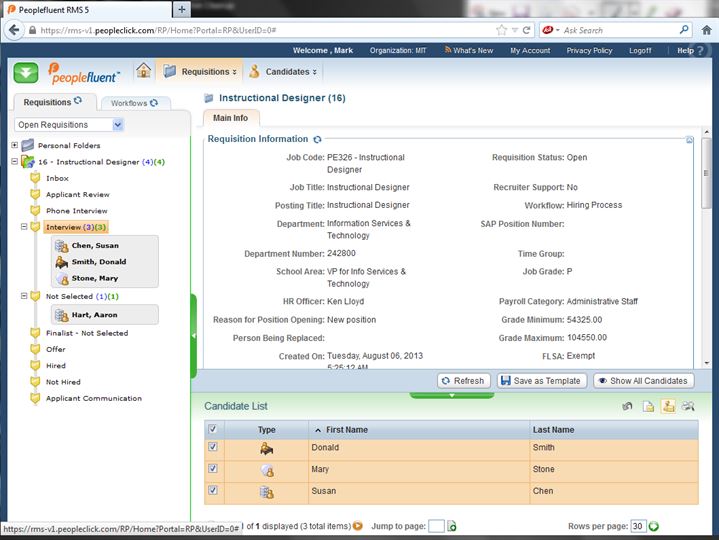Click the Show All Candidates button
The height and width of the screenshot is (540, 719).
pyautogui.click(x=643, y=381)
